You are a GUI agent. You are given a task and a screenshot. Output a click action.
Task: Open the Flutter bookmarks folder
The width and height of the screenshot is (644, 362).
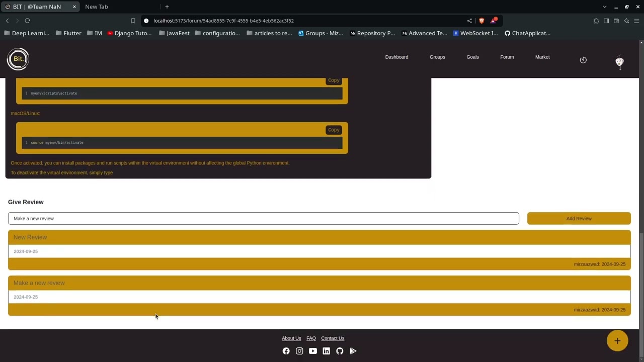(68, 33)
